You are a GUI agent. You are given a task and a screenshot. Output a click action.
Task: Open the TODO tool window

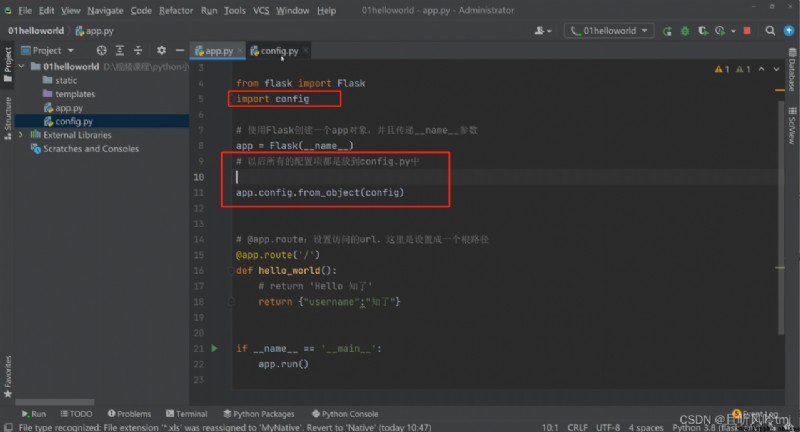(x=76, y=414)
